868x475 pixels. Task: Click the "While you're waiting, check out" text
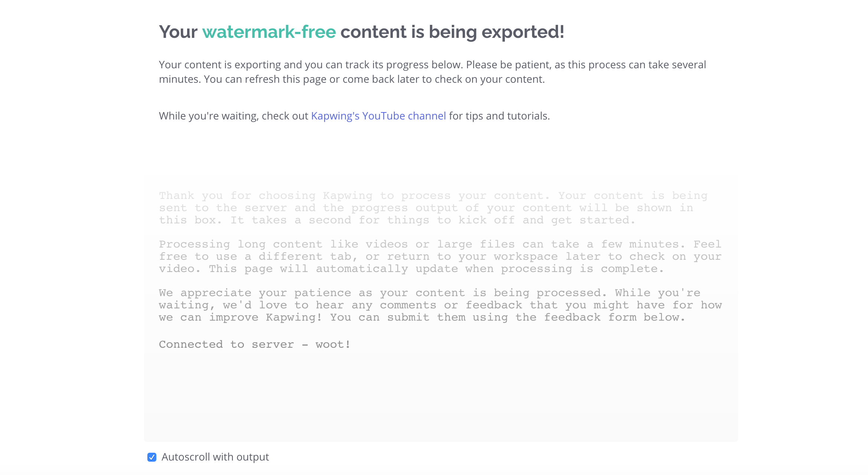coord(234,116)
